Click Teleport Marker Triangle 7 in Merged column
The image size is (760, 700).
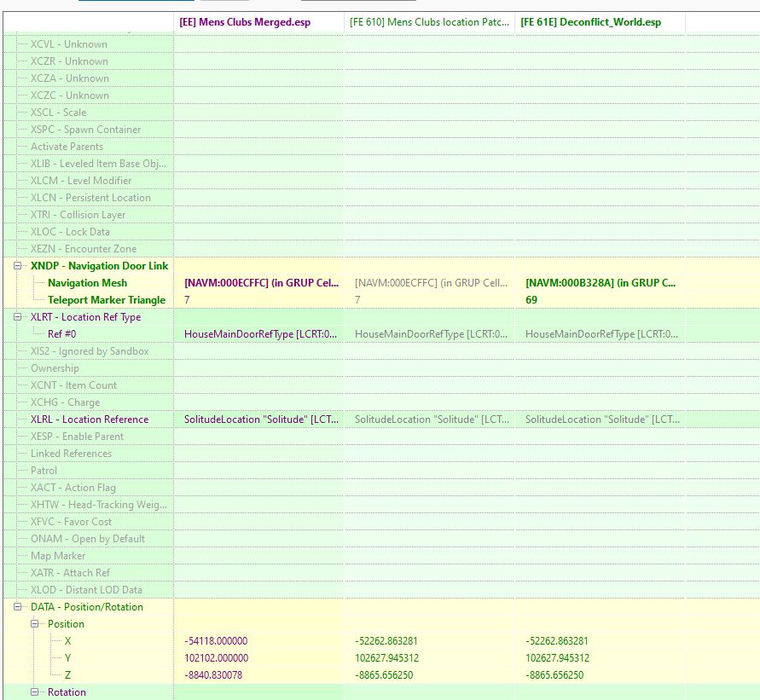tap(187, 300)
